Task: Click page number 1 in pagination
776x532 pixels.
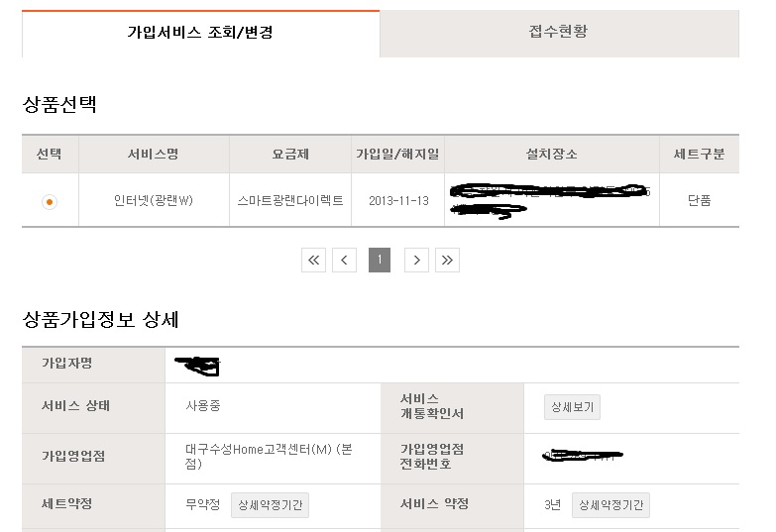Action: [380, 261]
